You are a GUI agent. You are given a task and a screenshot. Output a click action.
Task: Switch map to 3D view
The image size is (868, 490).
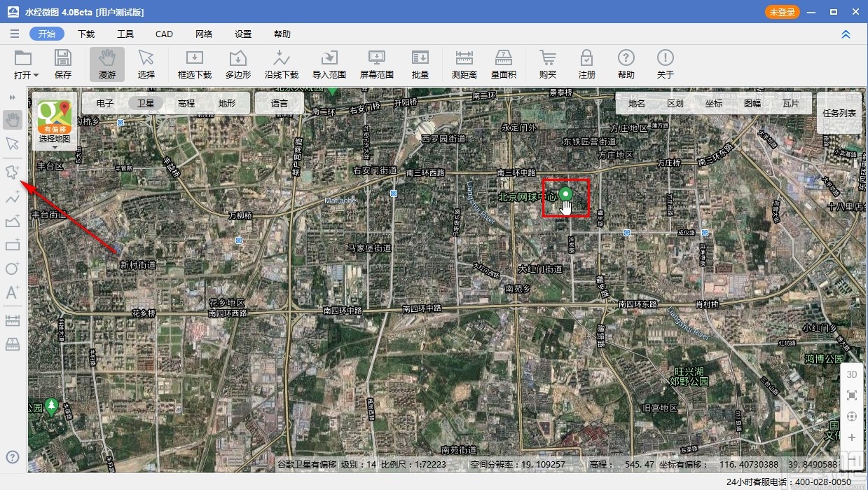(852, 374)
